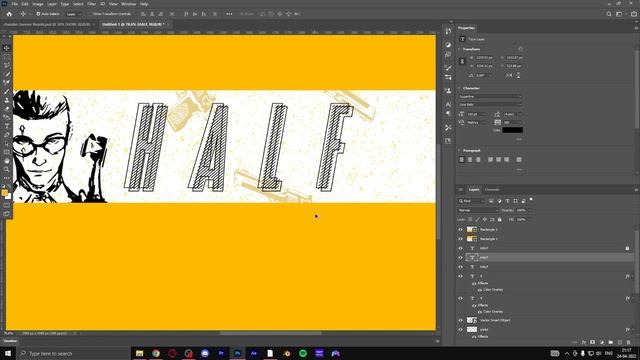Toggle the link width and height button
Screen dimensions: 640x360
tap(462, 62)
